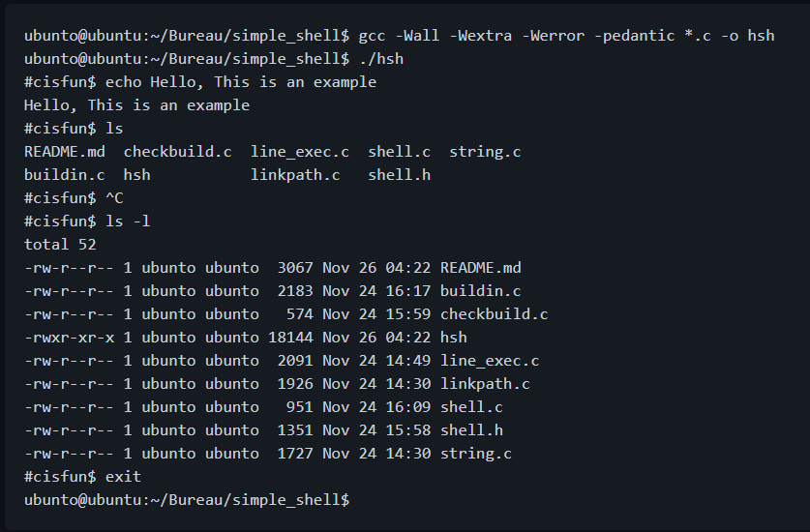Click the "Hello, This is an example" output line
The height and width of the screenshot is (532, 810).
pos(136,105)
